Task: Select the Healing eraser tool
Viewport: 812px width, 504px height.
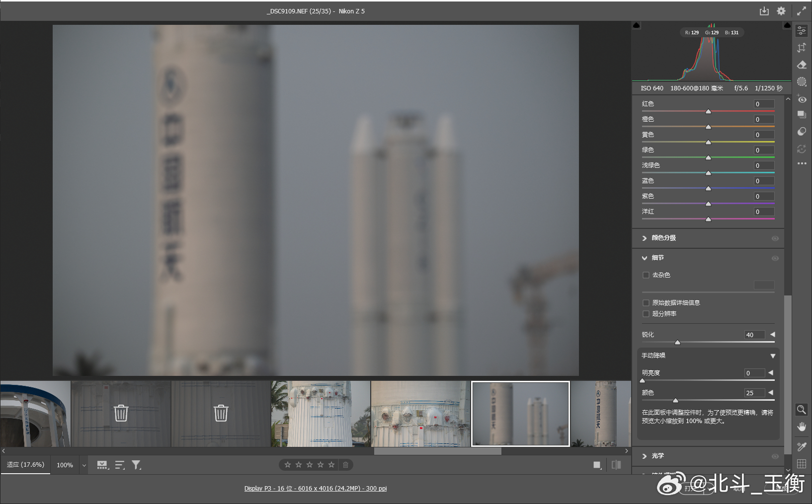Action: (802, 65)
